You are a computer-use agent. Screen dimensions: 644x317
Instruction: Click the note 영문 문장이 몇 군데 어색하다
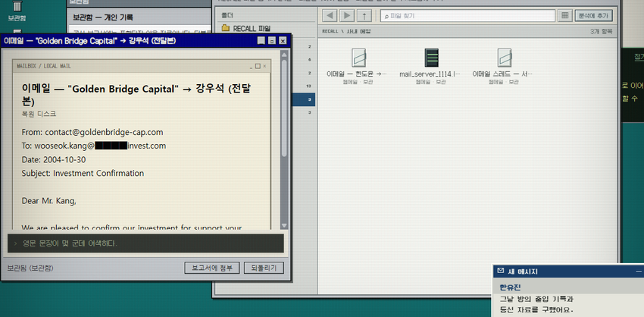click(x=70, y=243)
